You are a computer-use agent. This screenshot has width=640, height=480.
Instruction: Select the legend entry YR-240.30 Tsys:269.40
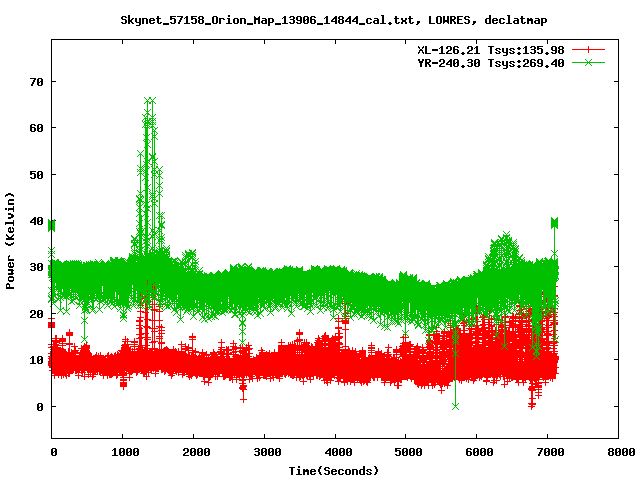491,63
